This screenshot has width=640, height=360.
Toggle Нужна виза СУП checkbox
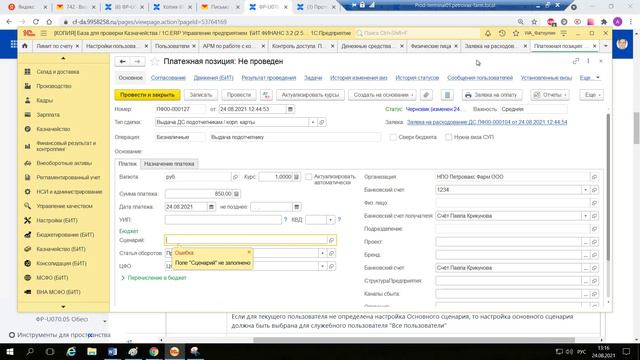pos(449,137)
